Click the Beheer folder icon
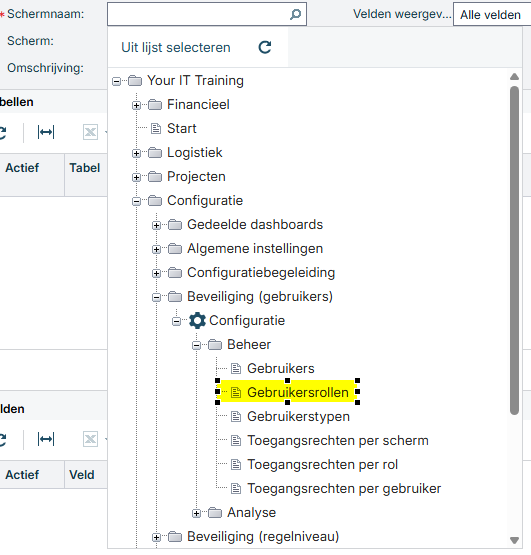 pos(215,345)
